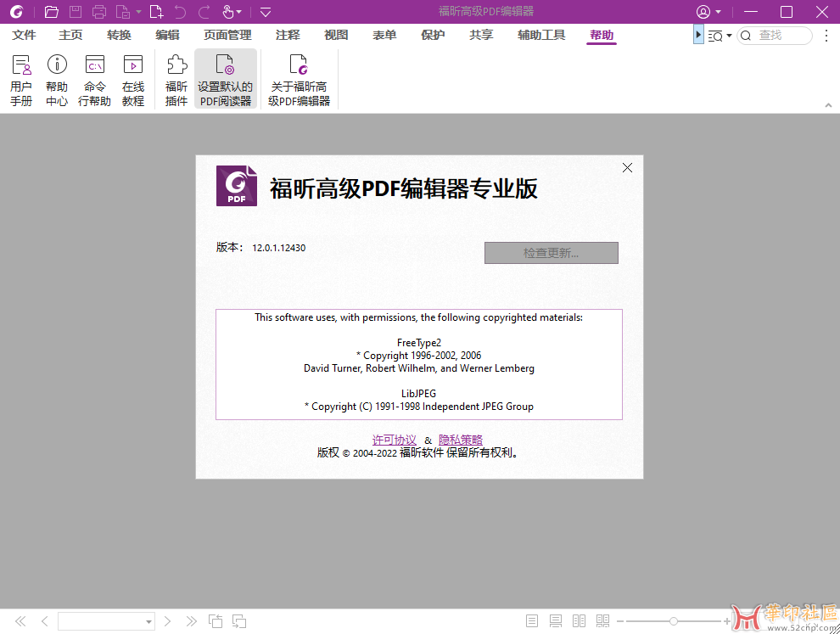Select continuous facing view mode
The image size is (840, 634).
(x=602, y=621)
